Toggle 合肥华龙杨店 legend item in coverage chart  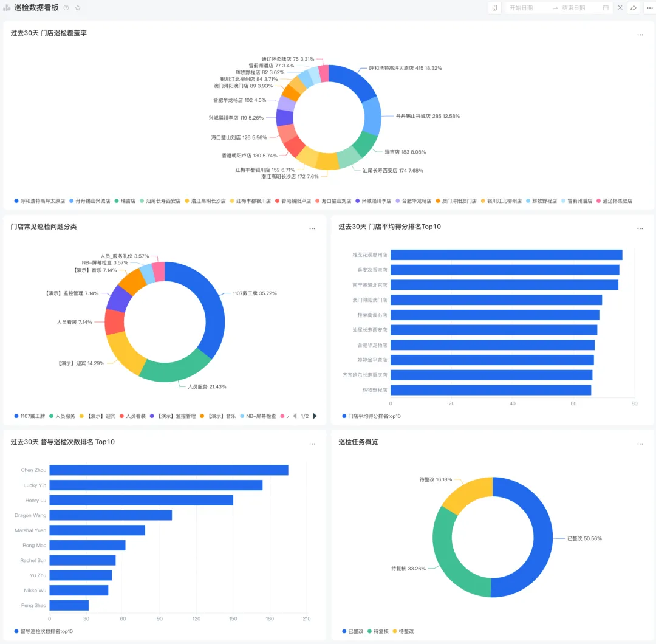pos(414,201)
